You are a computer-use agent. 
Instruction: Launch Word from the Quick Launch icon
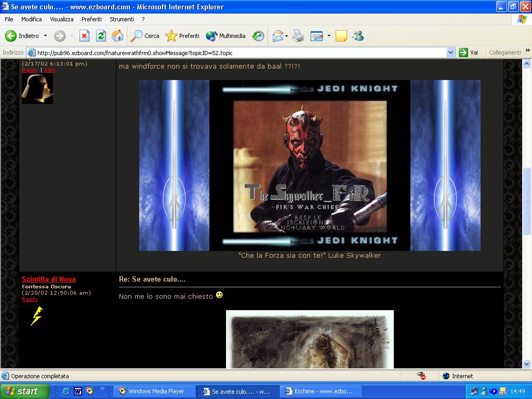coord(78,391)
